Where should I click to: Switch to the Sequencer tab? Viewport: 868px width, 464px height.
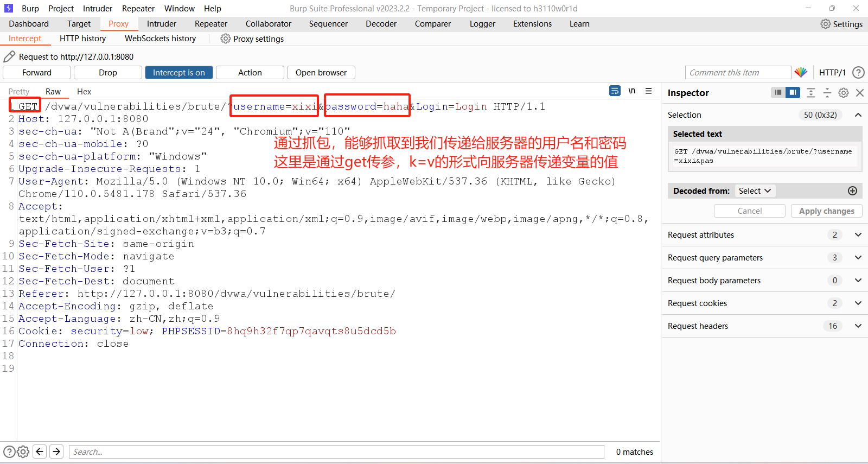328,24
